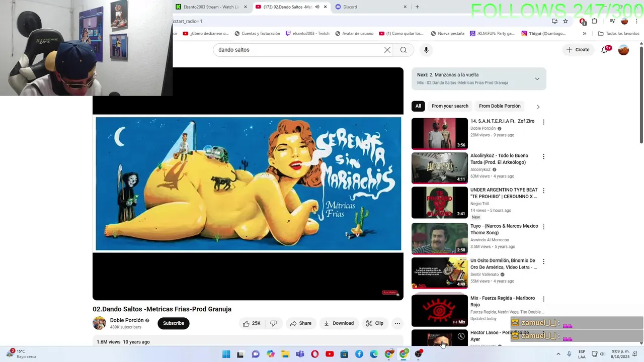Open Microsoft Store from the taskbar
This screenshot has width=644, height=362.
tap(345, 354)
